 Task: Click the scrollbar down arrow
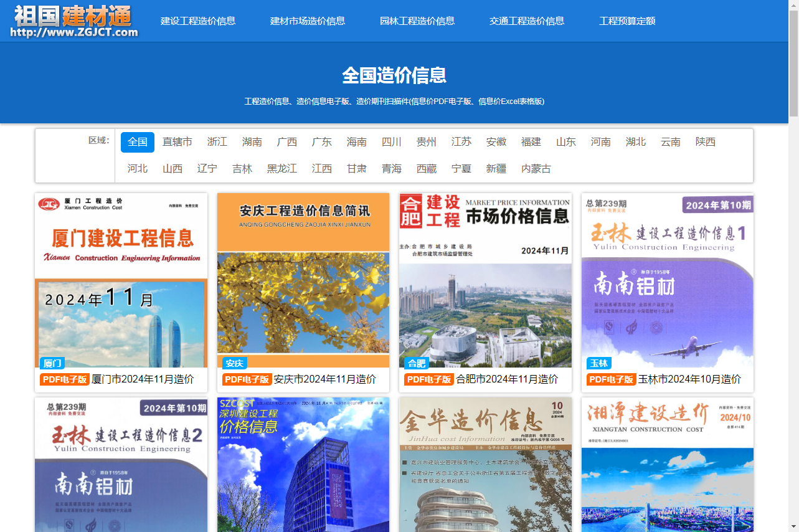(793, 527)
